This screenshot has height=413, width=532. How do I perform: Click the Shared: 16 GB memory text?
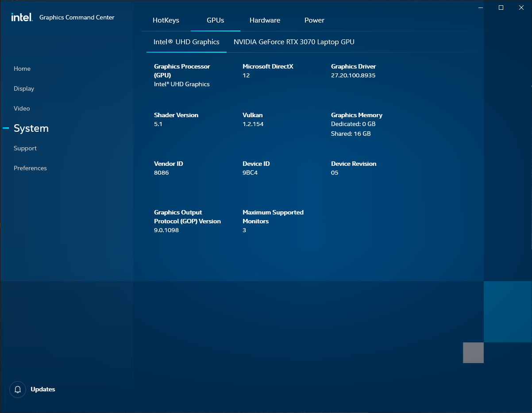pyautogui.click(x=351, y=134)
